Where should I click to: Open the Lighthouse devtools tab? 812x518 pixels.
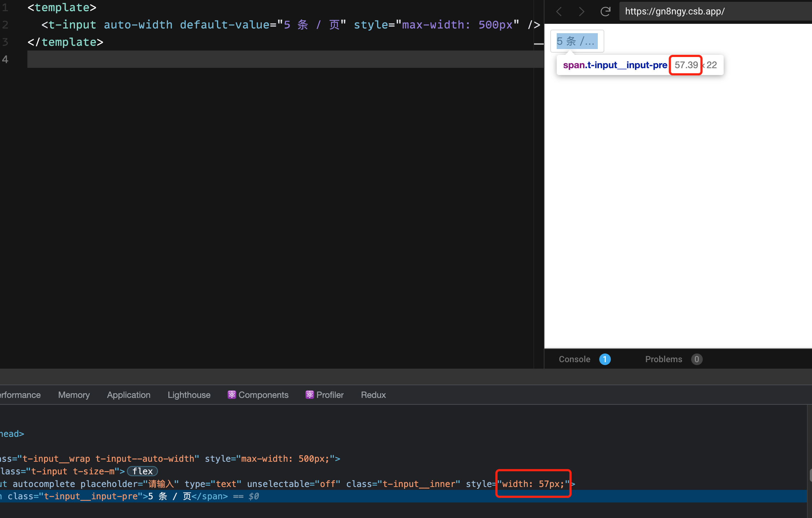click(x=189, y=395)
